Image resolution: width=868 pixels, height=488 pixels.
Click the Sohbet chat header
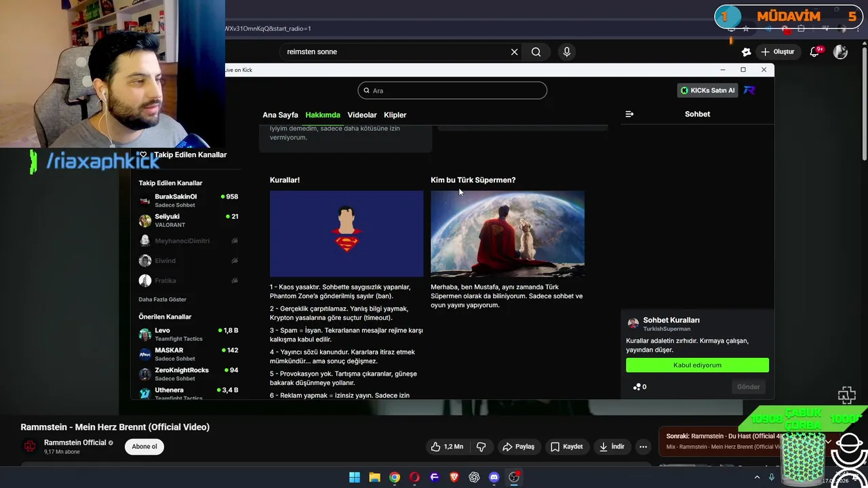click(x=697, y=114)
